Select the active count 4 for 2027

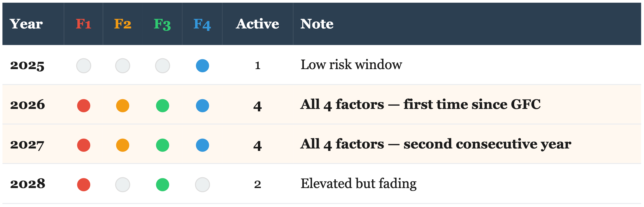pos(258,146)
